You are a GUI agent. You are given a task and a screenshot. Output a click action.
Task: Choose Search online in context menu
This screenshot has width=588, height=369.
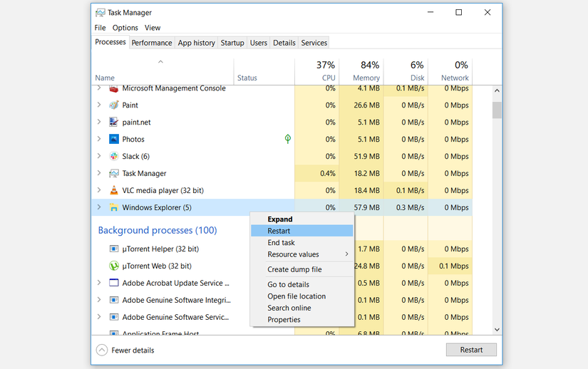(302, 308)
